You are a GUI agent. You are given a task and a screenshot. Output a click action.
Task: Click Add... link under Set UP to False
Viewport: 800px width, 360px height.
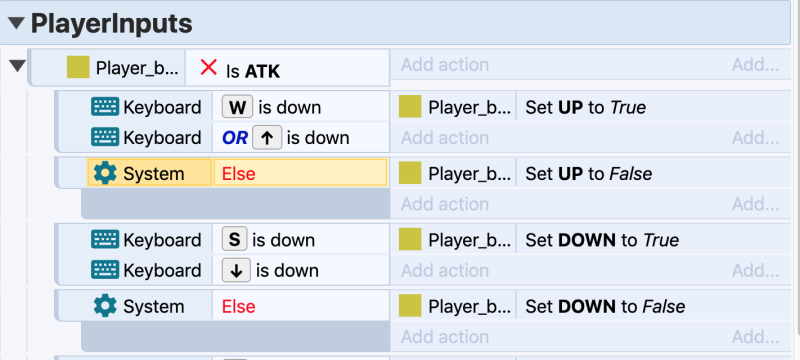click(x=756, y=204)
